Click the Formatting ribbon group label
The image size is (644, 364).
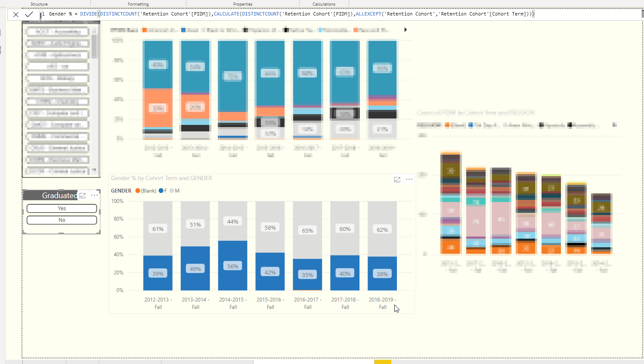[138, 4]
